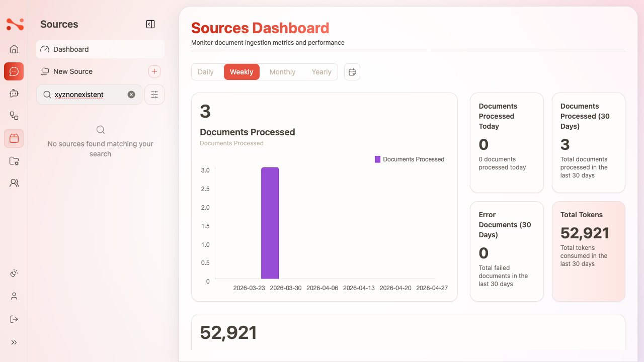Open the calendar date picker button
The height and width of the screenshot is (362, 644).
(x=352, y=72)
